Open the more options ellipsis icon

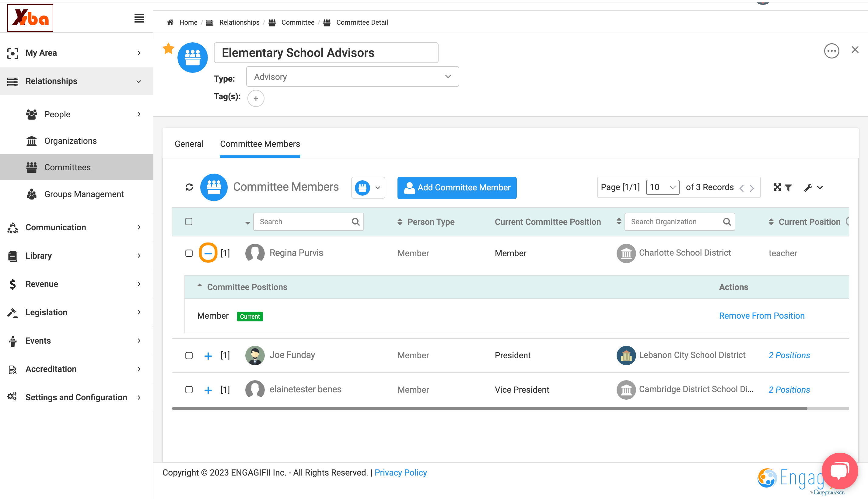tap(831, 51)
